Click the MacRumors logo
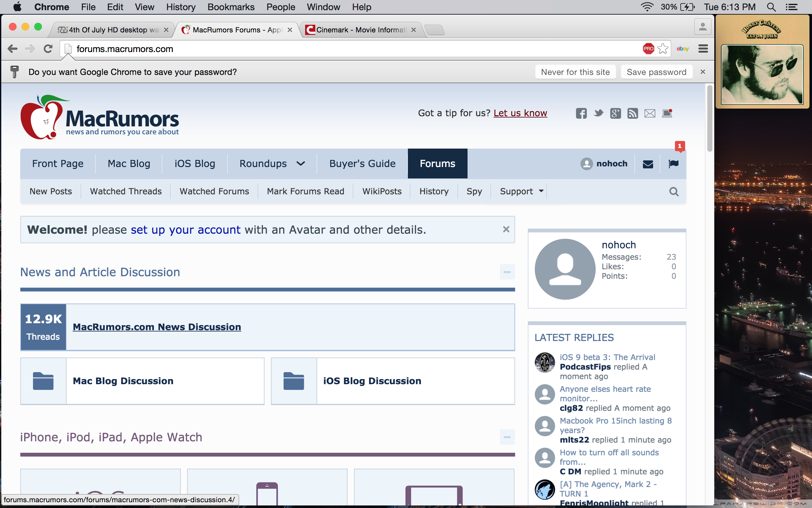This screenshot has width=812, height=508. [100, 117]
